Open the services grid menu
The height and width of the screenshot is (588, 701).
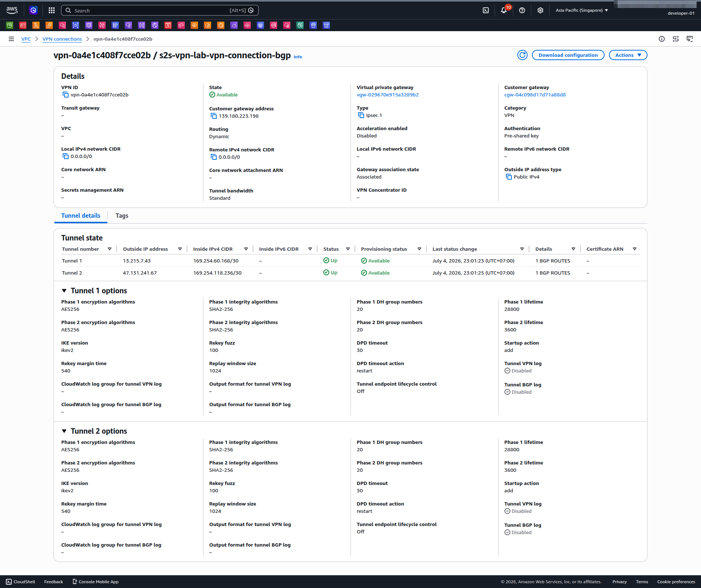(52, 10)
